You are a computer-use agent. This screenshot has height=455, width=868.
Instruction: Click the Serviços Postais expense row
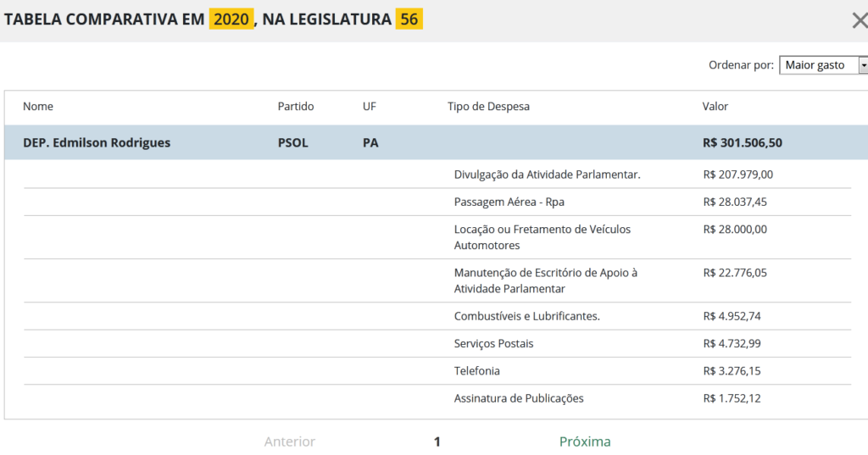(493, 343)
